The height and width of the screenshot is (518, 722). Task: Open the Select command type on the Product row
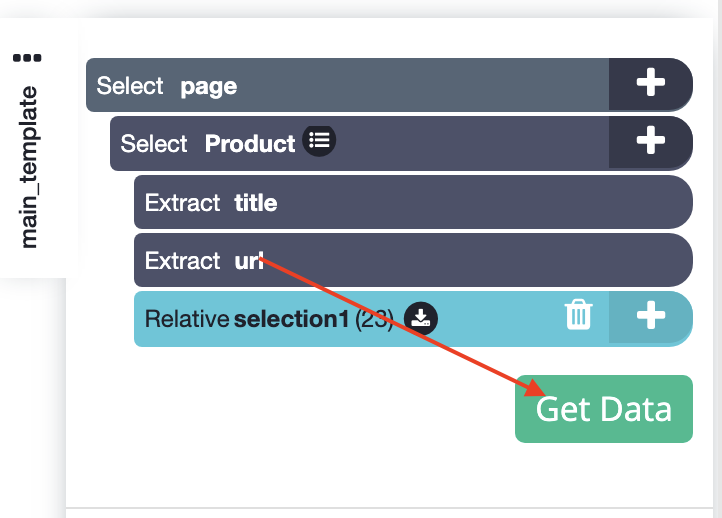[x=154, y=144]
